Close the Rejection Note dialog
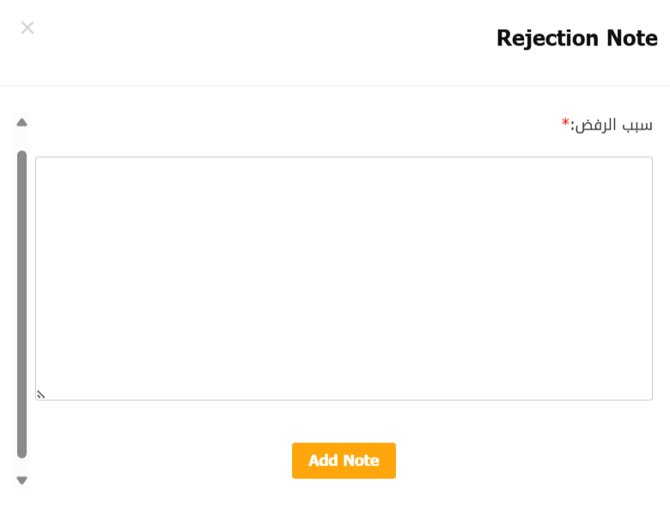Viewport: 670px width, 516px height. tap(28, 28)
